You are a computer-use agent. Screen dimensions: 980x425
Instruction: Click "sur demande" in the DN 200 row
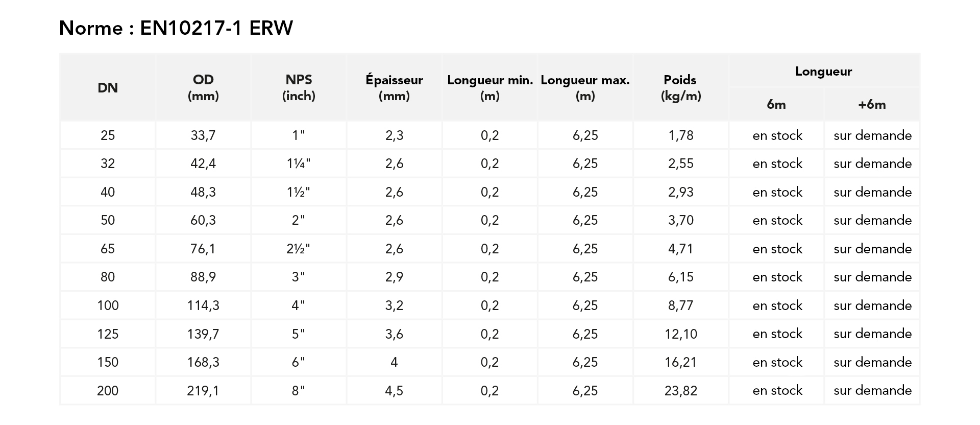point(872,391)
